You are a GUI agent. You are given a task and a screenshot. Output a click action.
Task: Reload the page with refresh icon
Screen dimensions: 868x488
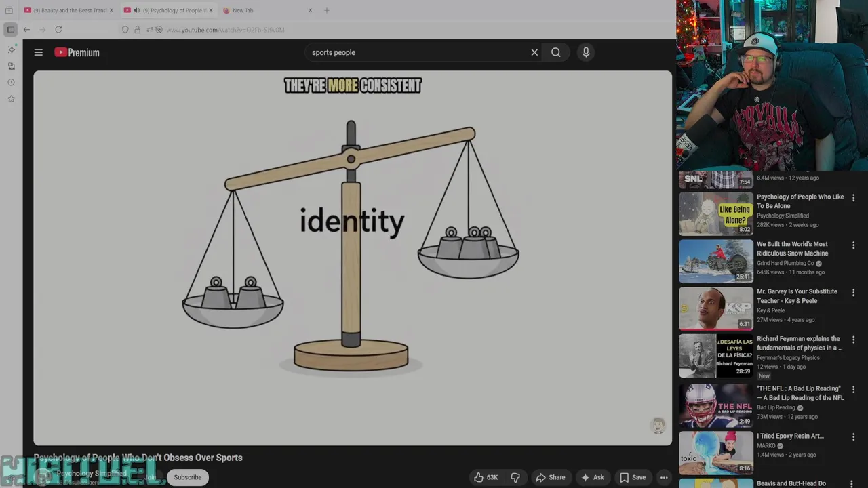(58, 30)
